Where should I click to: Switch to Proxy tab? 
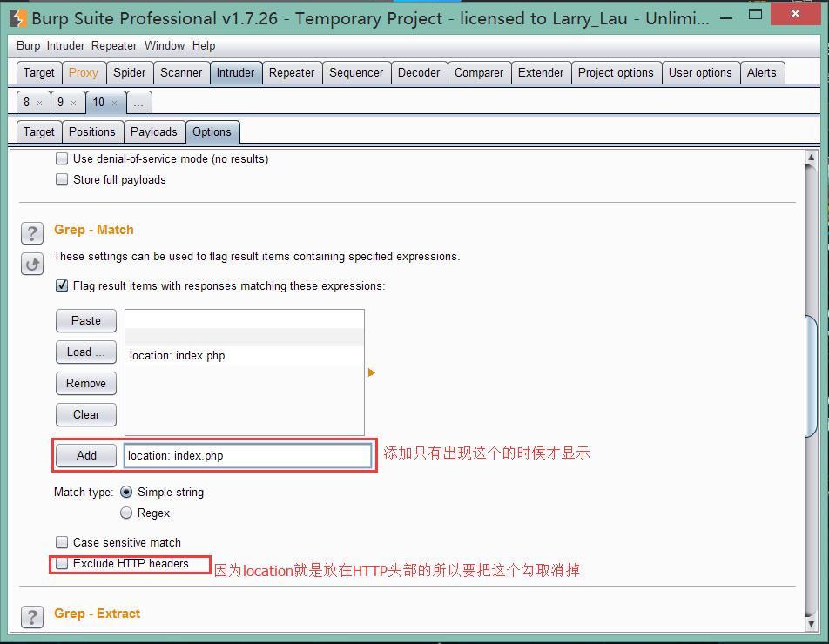click(x=83, y=73)
